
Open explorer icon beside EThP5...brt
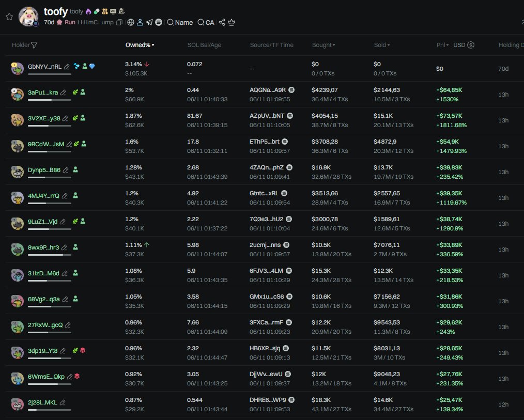point(285,142)
